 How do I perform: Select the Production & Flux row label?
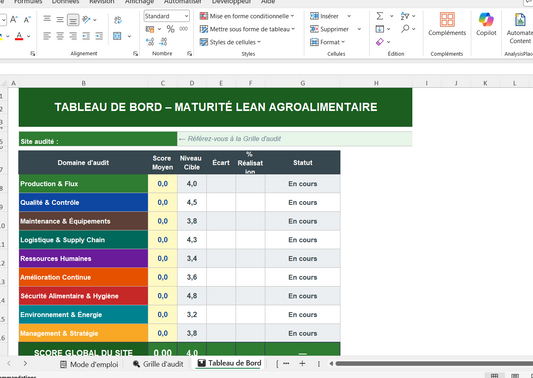83,184
